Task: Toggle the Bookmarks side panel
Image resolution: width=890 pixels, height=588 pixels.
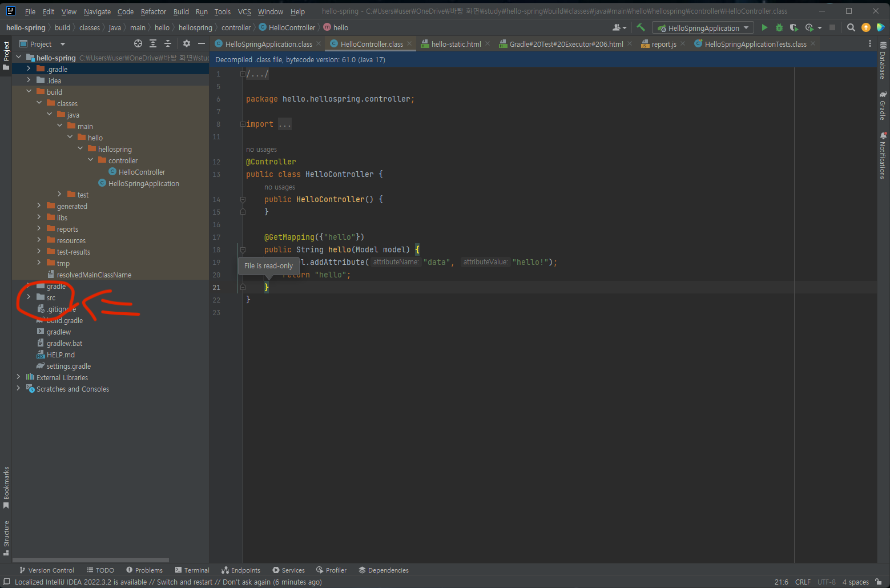Action: (x=6, y=488)
